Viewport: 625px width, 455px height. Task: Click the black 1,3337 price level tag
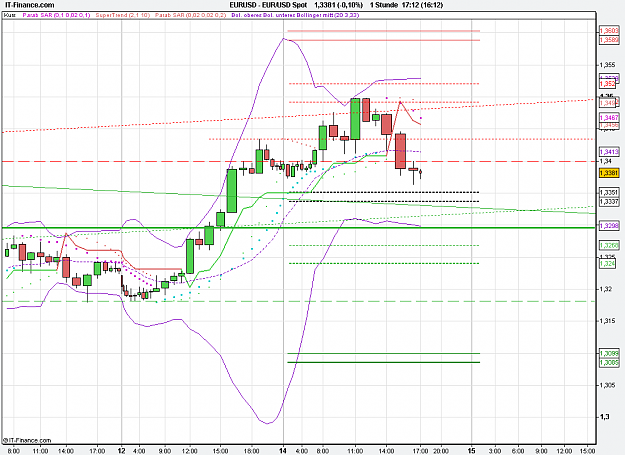(609, 202)
